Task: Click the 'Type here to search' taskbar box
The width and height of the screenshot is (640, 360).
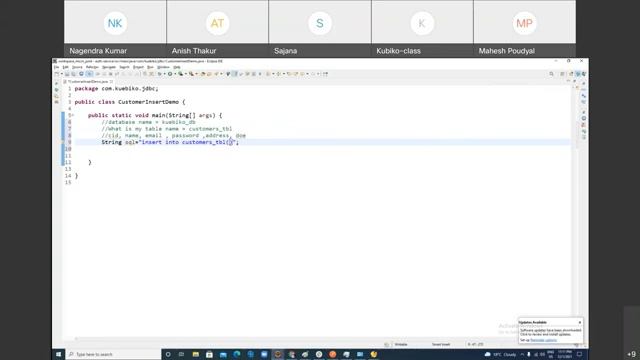Action: 113,354
